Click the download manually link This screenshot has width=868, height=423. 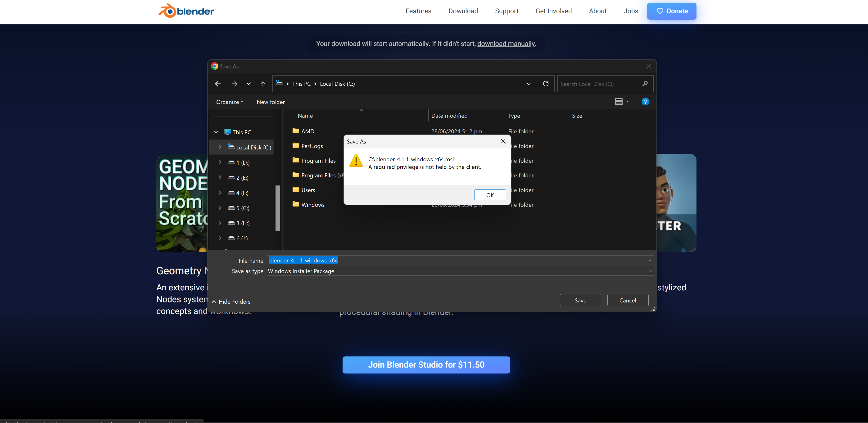click(x=506, y=44)
